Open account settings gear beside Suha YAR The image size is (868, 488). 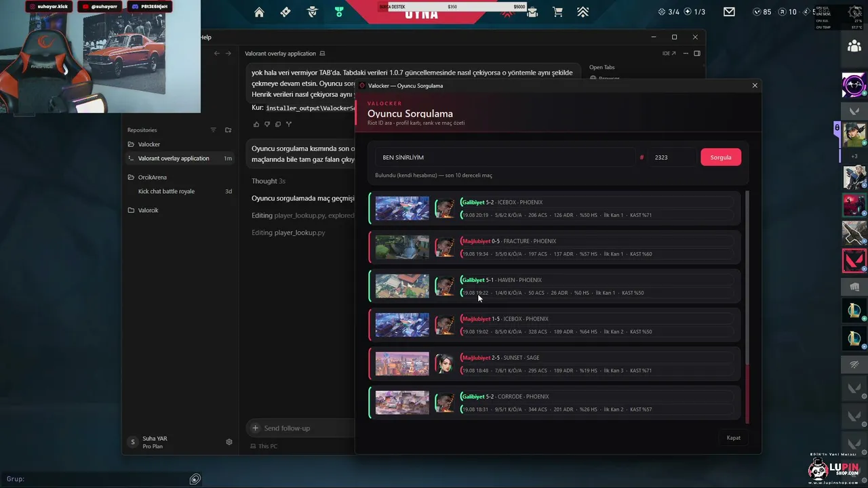click(229, 442)
